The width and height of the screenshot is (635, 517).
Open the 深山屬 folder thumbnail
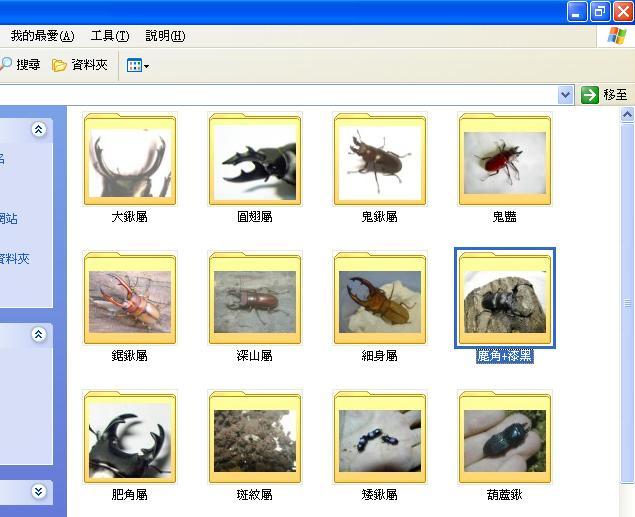(x=255, y=298)
